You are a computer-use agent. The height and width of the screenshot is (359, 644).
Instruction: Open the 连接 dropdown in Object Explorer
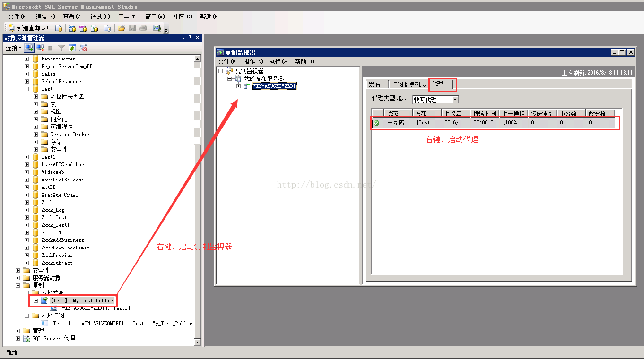coord(13,48)
